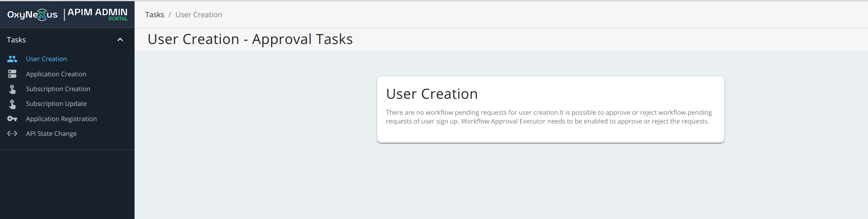This screenshot has height=219, width=868.
Task: Go to Subscription Creation tasks
Action: (58, 89)
